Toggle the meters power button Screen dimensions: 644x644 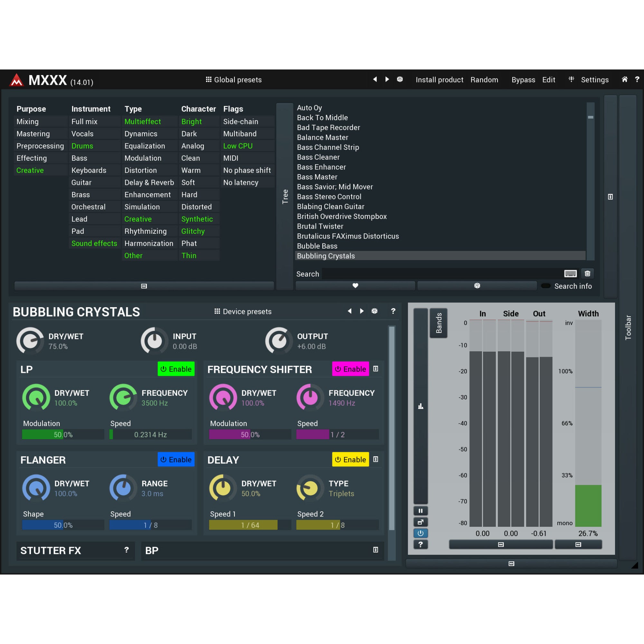click(421, 533)
